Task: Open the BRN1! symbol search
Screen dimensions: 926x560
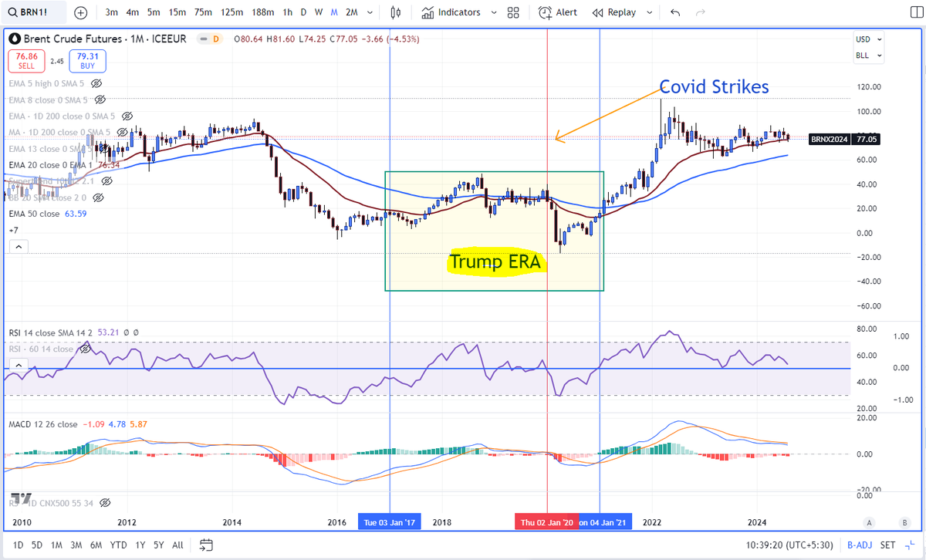Action: pyautogui.click(x=33, y=12)
